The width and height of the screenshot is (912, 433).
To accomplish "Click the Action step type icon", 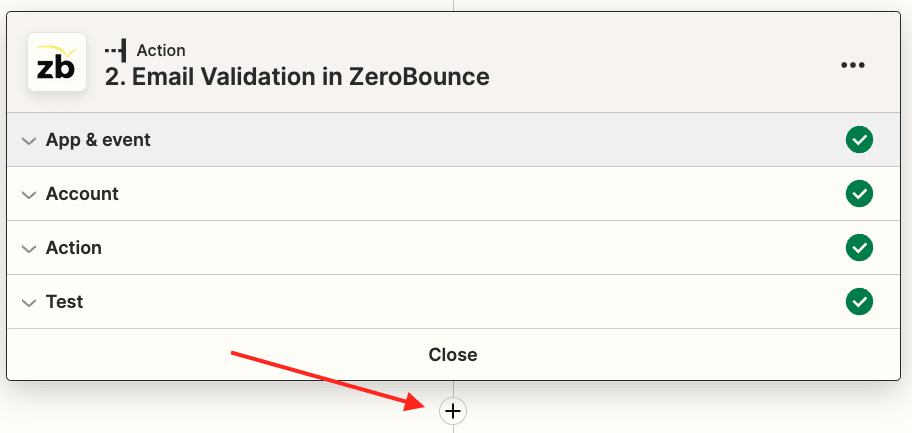I will pos(116,50).
